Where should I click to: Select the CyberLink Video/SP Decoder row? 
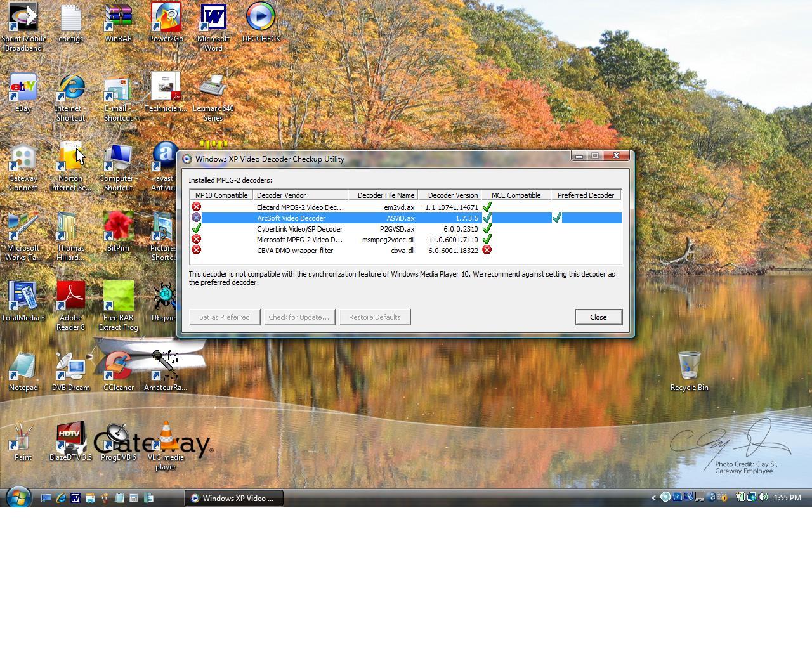(299, 229)
